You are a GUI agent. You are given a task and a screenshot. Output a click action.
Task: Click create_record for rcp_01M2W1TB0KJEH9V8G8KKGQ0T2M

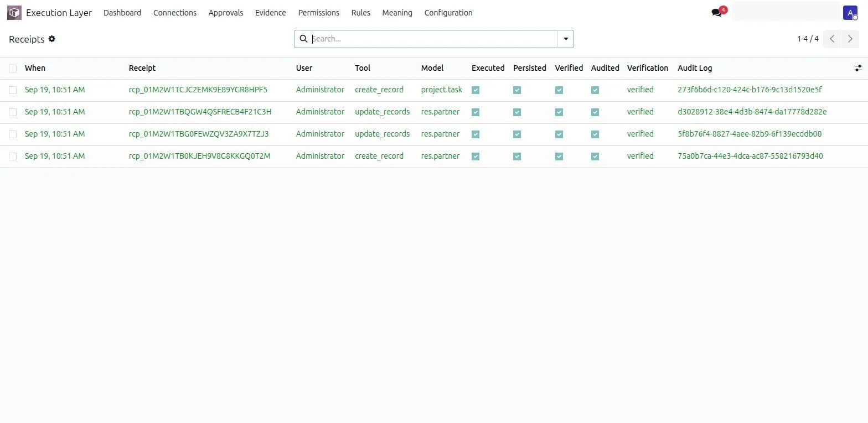(x=379, y=156)
